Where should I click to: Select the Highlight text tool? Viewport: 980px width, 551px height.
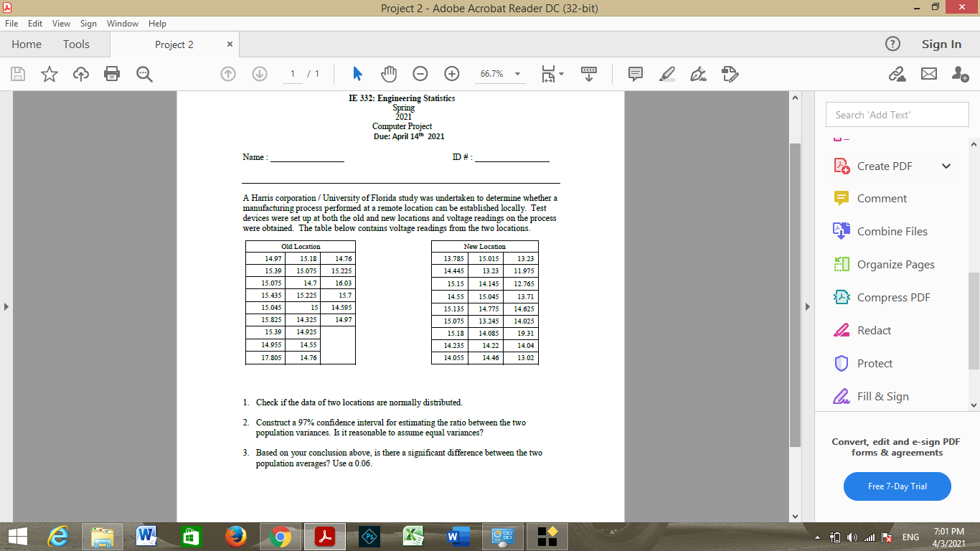(x=666, y=73)
